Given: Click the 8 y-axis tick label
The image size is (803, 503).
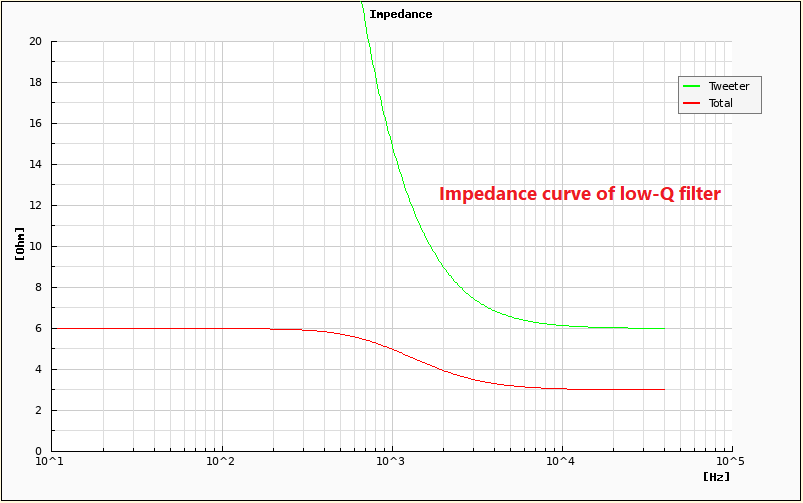Looking at the screenshot, I should pyautogui.click(x=38, y=287).
